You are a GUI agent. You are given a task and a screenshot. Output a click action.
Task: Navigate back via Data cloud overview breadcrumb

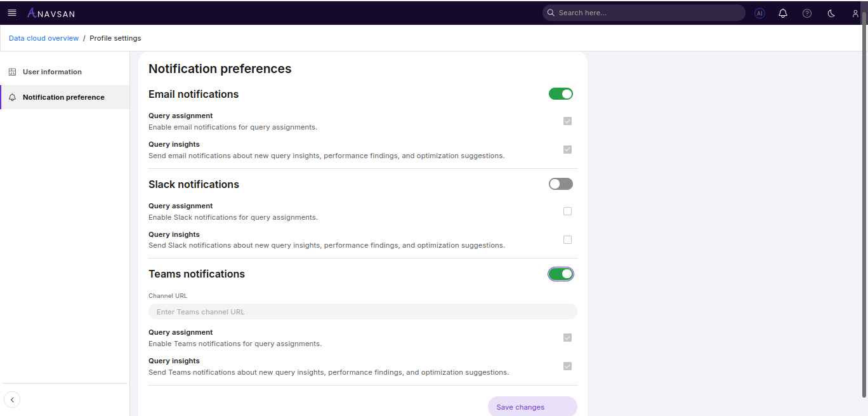(x=43, y=38)
